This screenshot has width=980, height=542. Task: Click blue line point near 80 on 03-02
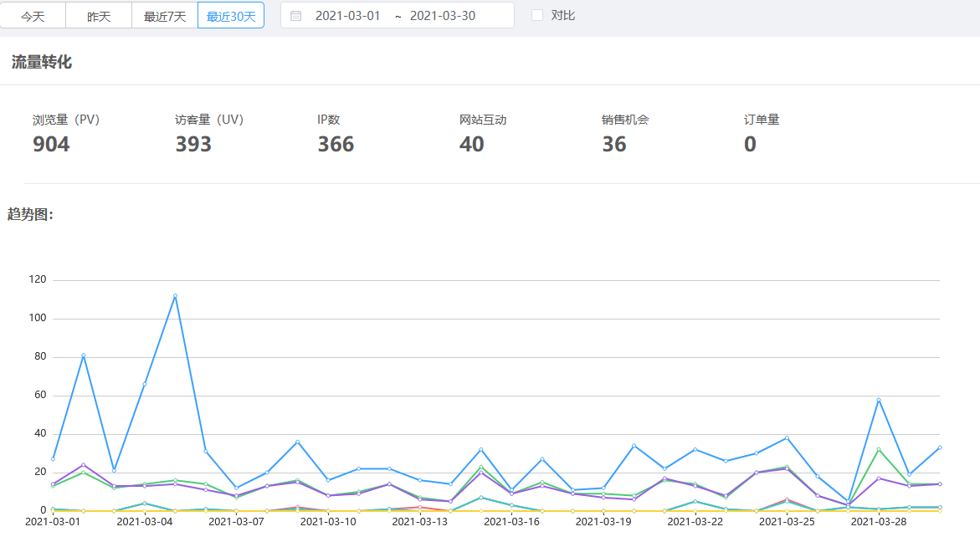[84, 355]
